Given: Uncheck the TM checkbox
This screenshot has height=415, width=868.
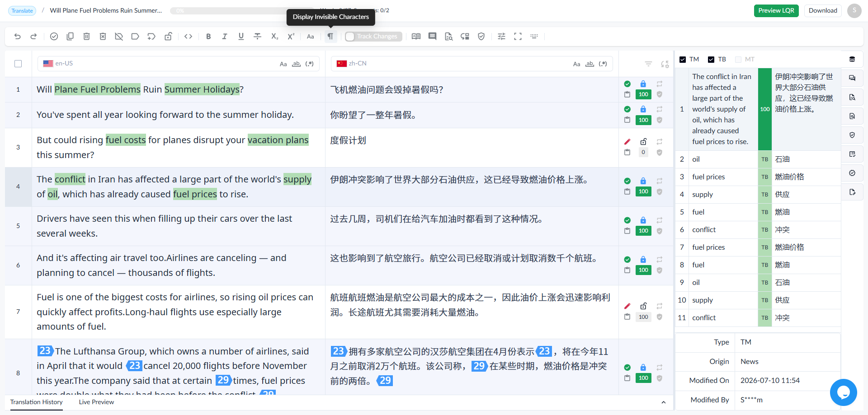Looking at the screenshot, I should click(x=683, y=60).
